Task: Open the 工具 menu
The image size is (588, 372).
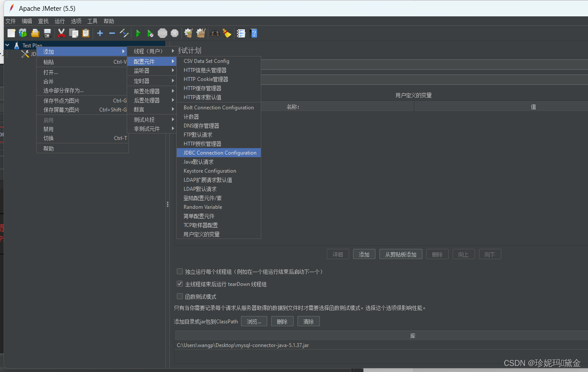Action: tap(92, 21)
